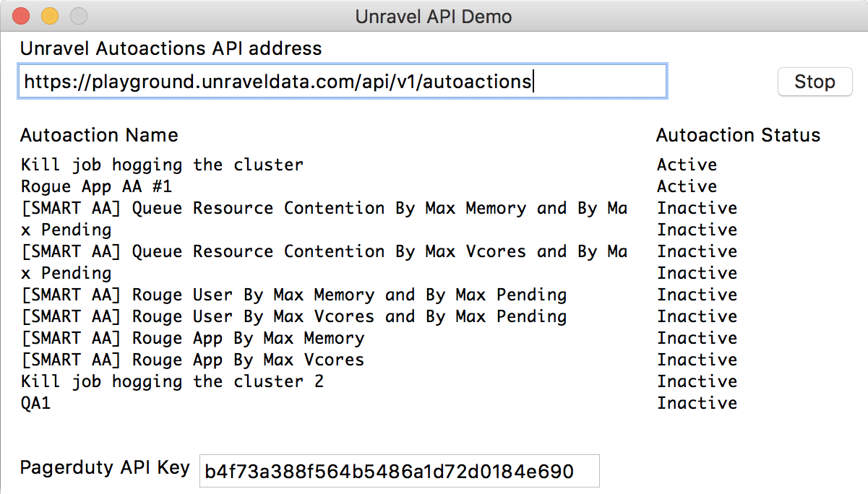Select Queue Resource Contention By Max Memory row

[324, 219]
